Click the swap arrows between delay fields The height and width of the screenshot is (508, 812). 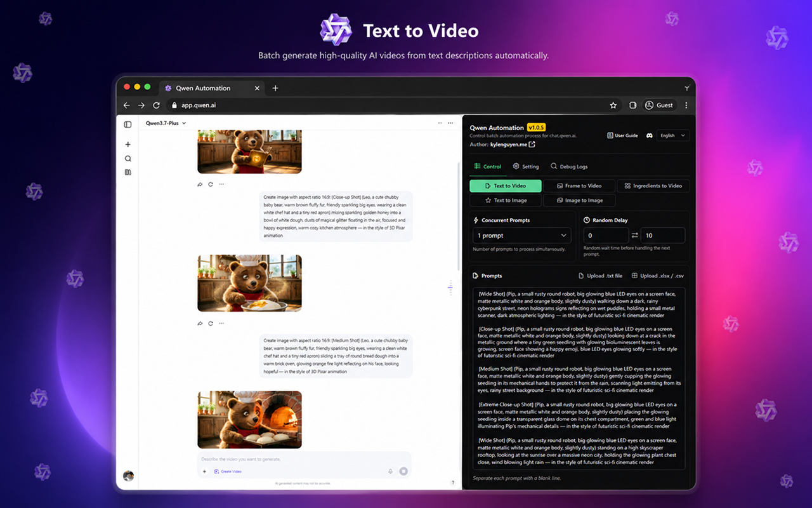point(634,236)
